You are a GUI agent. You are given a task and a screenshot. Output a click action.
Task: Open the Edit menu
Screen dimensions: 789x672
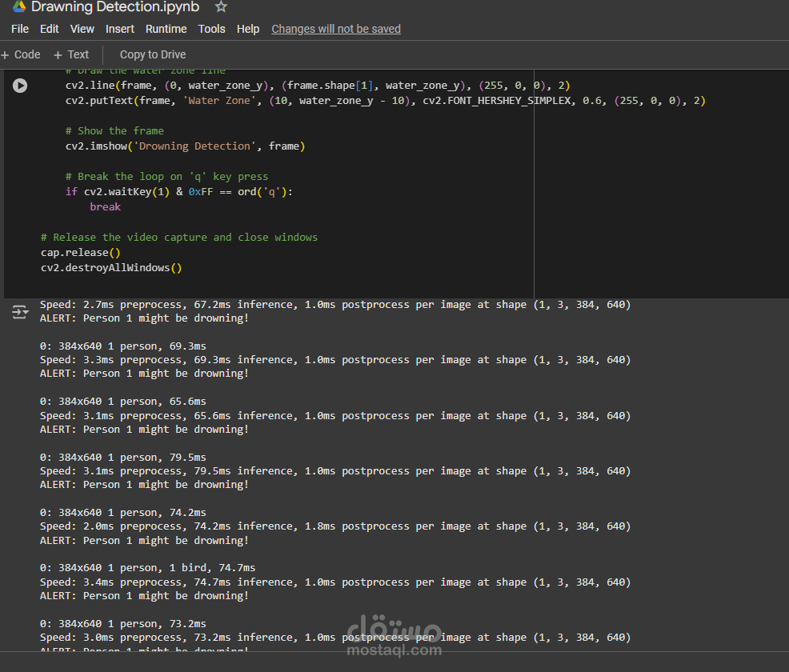[x=50, y=29]
